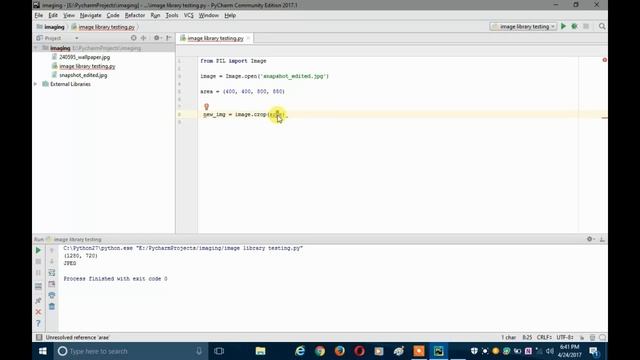This screenshot has height=360, width=640.
Task: Toggle soft wraps in Run console
Action: coord(52,273)
